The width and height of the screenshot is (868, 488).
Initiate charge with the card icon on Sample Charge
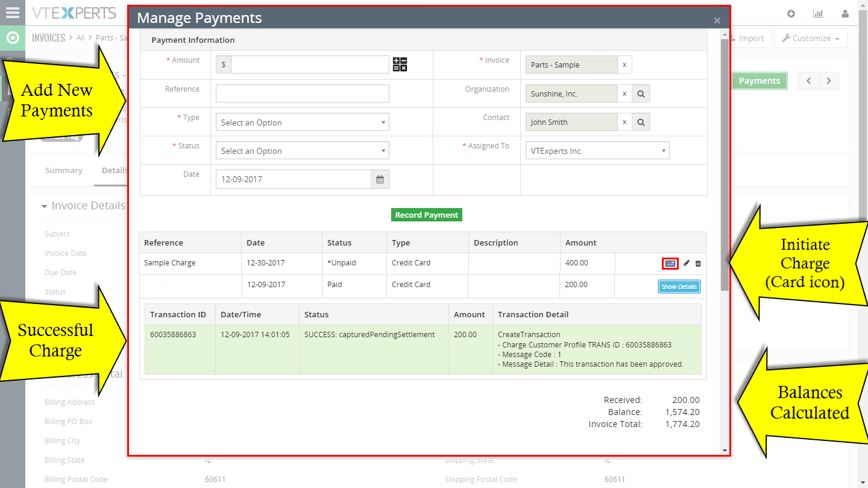pyautogui.click(x=670, y=263)
